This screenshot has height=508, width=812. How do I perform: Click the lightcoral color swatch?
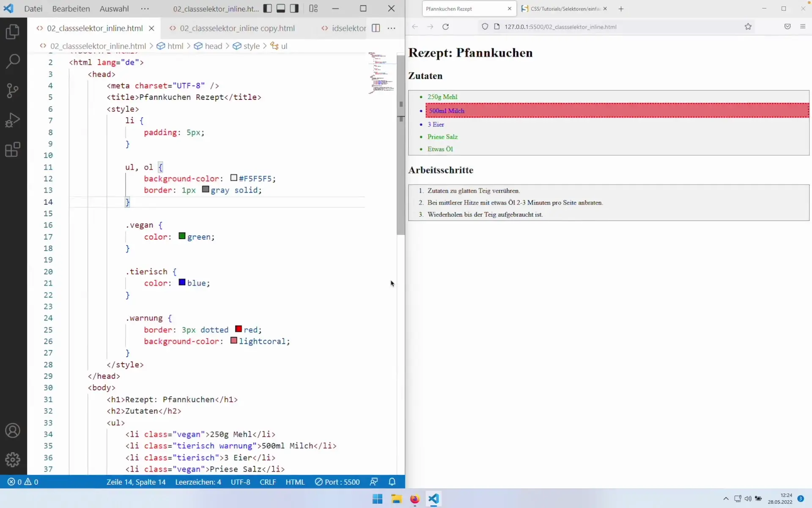233,341
